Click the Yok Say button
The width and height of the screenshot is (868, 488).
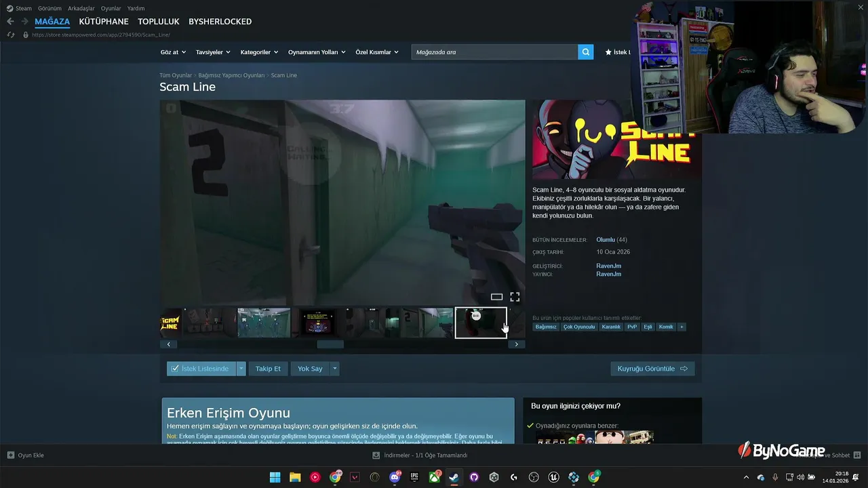click(310, 369)
